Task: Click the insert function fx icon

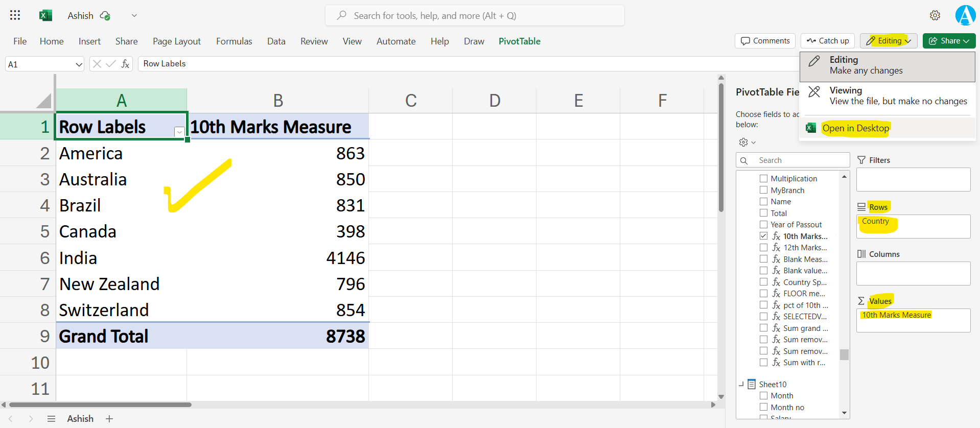Action: pos(125,64)
